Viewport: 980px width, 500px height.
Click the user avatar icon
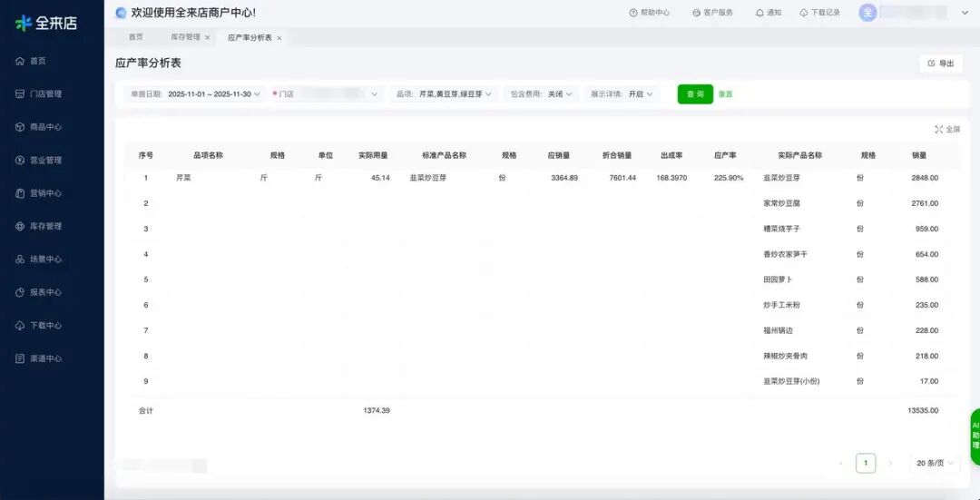point(867,13)
